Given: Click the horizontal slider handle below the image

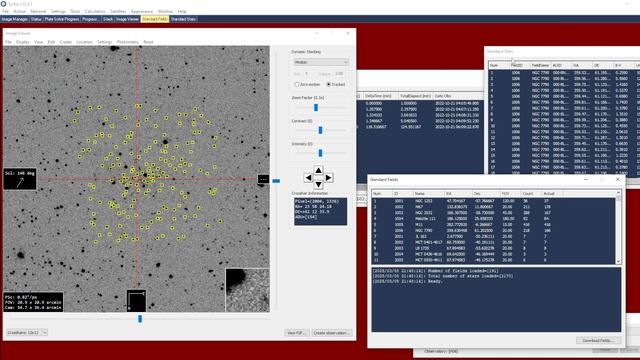Looking at the screenshot, I should click(140, 319).
